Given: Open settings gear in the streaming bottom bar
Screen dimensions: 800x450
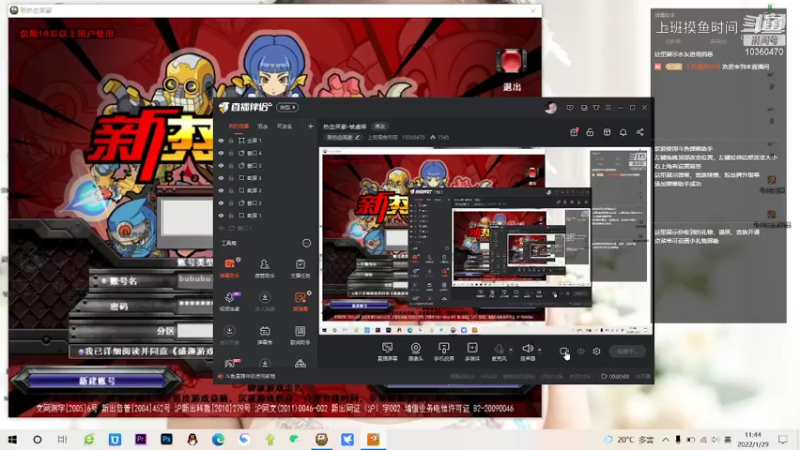Looking at the screenshot, I should (x=596, y=352).
